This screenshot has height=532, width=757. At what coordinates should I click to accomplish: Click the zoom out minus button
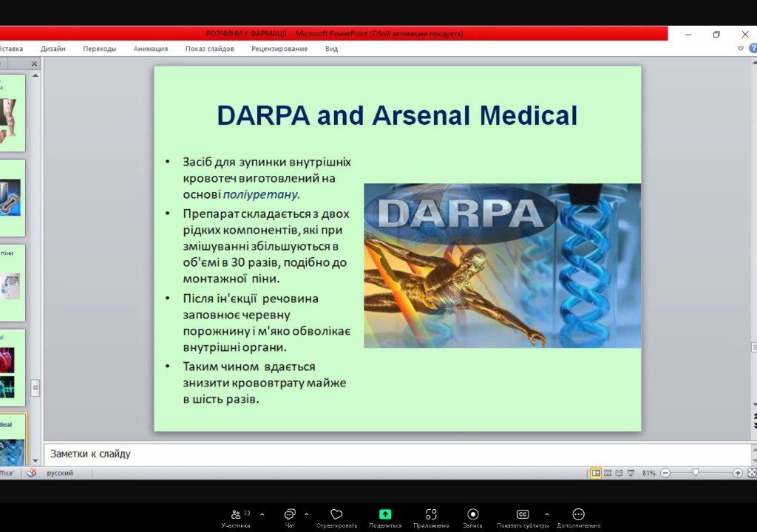coord(665,473)
